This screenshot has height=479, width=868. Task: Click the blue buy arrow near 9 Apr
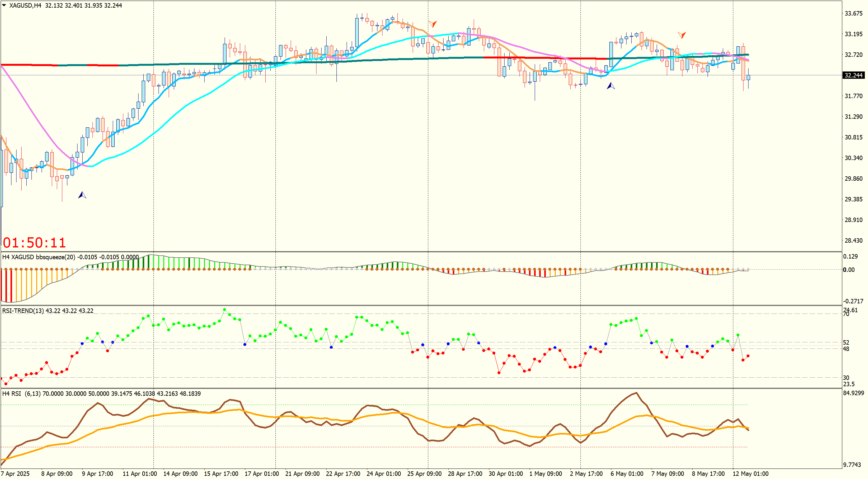tap(82, 195)
